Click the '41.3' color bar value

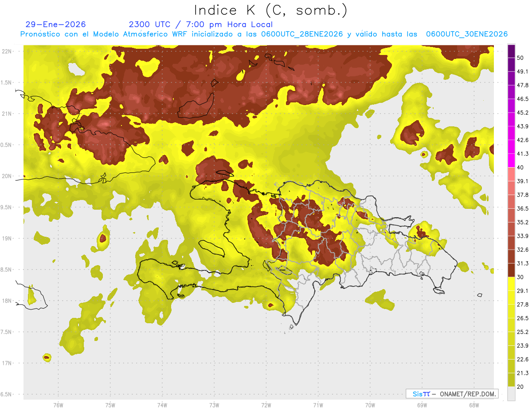point(523,154)
